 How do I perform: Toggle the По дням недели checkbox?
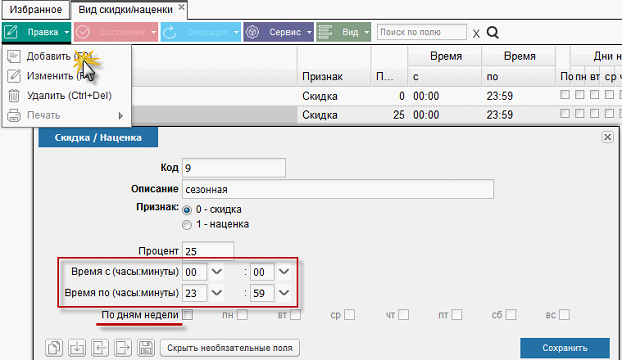click(x=188, y=315)
